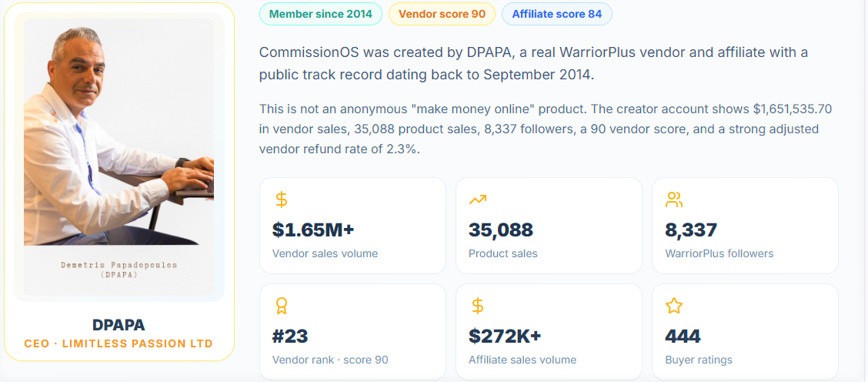Image resolution: width=868 pixels, height=382 pixels.
Task: Select the Affiliate score 84 badge
Action: tap(557, 14)
